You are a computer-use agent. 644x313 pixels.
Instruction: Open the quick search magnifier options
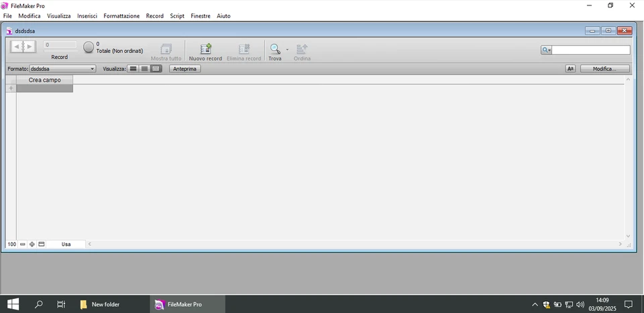click(546, 50)
